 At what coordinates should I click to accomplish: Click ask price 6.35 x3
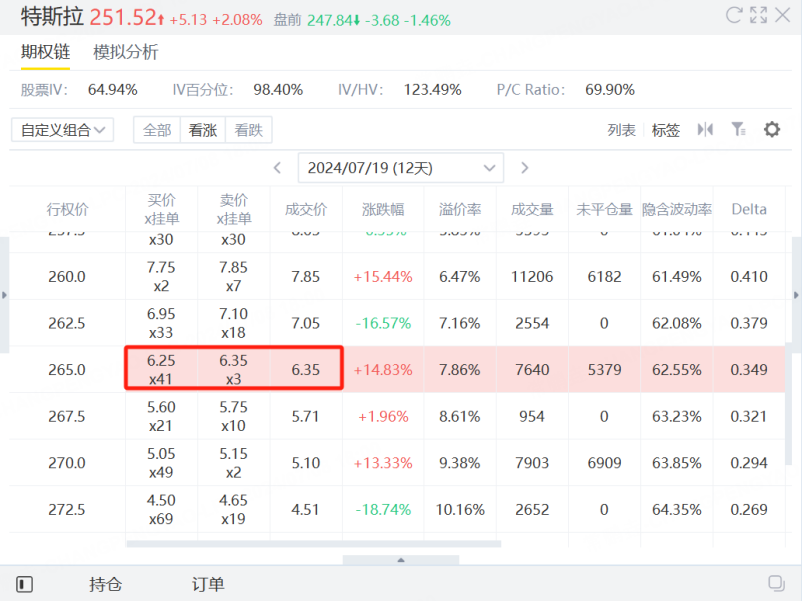tap(233, 369)
